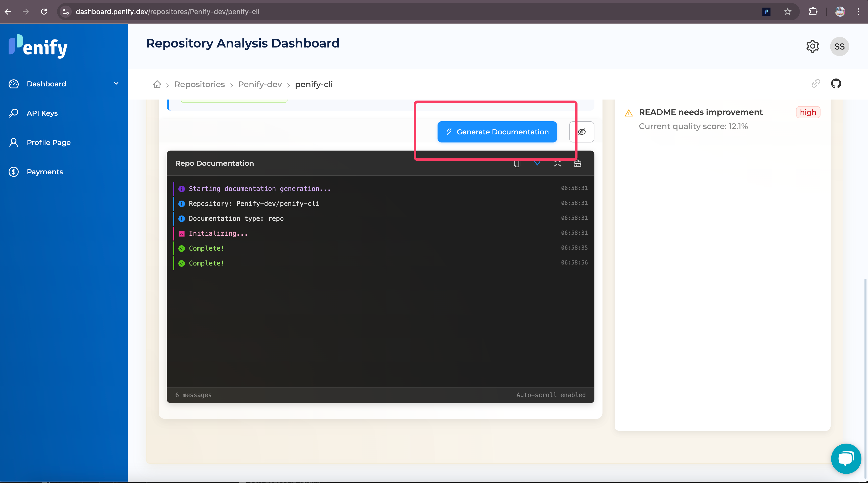
Task: Copy the repository share link icon
Action: click(816, 84)
